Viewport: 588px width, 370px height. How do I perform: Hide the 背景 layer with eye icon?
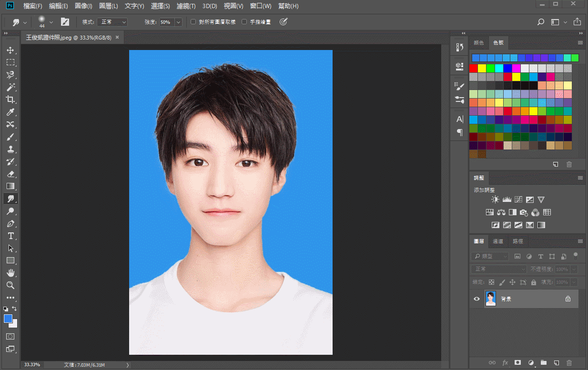(x=476, y=299)
